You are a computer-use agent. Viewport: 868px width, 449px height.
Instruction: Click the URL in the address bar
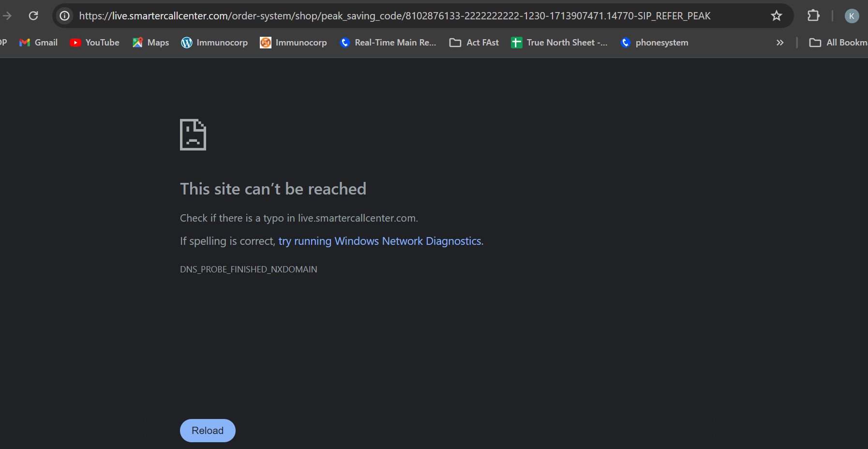pyautogui.click(x=394, y=16)
